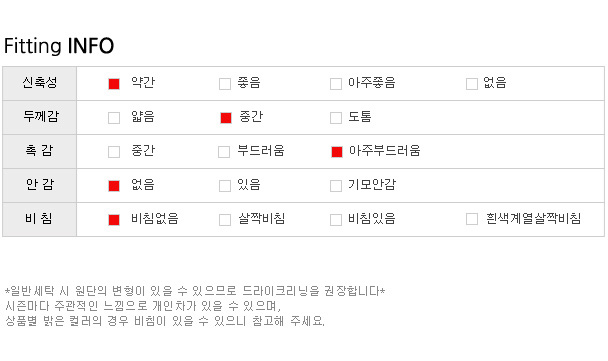Check the 도톰 thickness box
608x361 pixels.
pyautogui.click(x=336, y=118)
